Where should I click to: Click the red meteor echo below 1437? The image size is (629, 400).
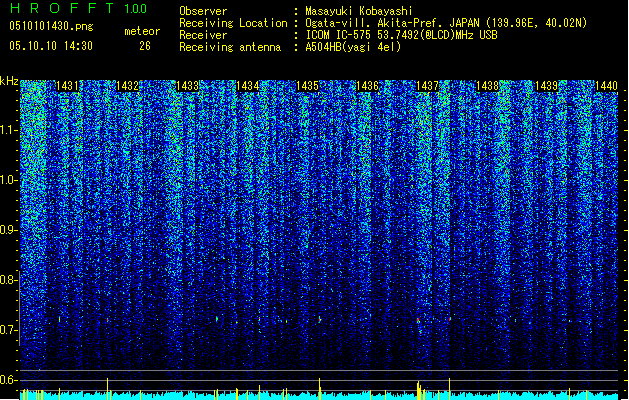click(418, 320)
